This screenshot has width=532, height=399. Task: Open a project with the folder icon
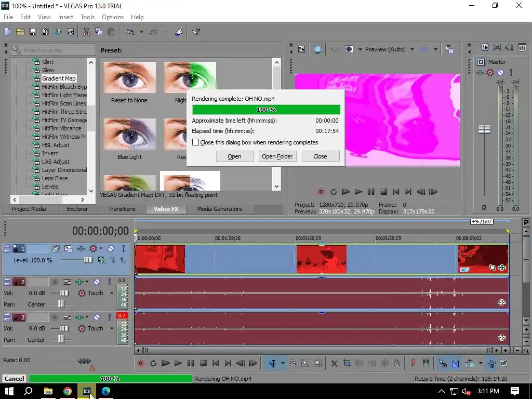click(20, 32)
